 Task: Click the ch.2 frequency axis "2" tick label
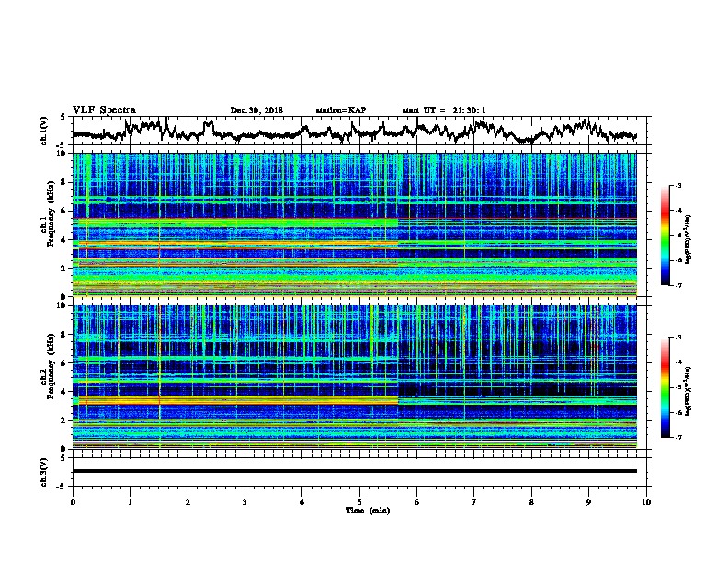(64, 420)
